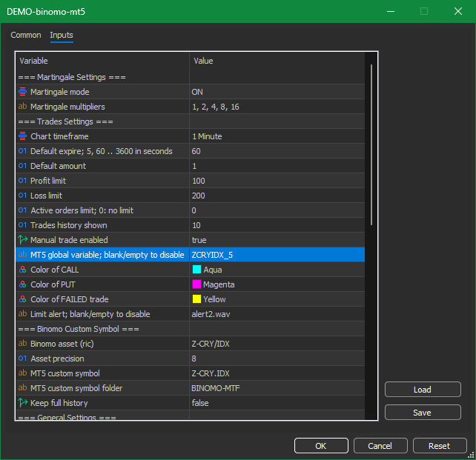Viewport: 476px width, 460px height.
Task: Select the Martingale mode variable label
Action: point(60,92)
